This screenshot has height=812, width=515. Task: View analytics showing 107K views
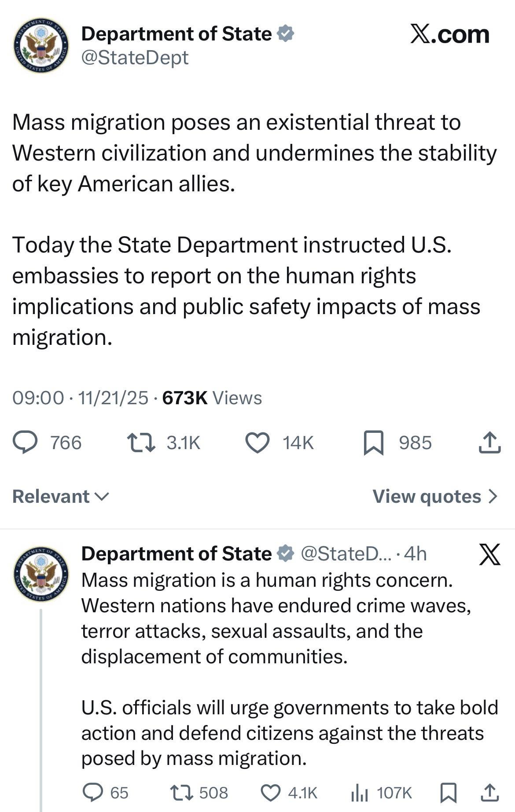coord(360,793)
